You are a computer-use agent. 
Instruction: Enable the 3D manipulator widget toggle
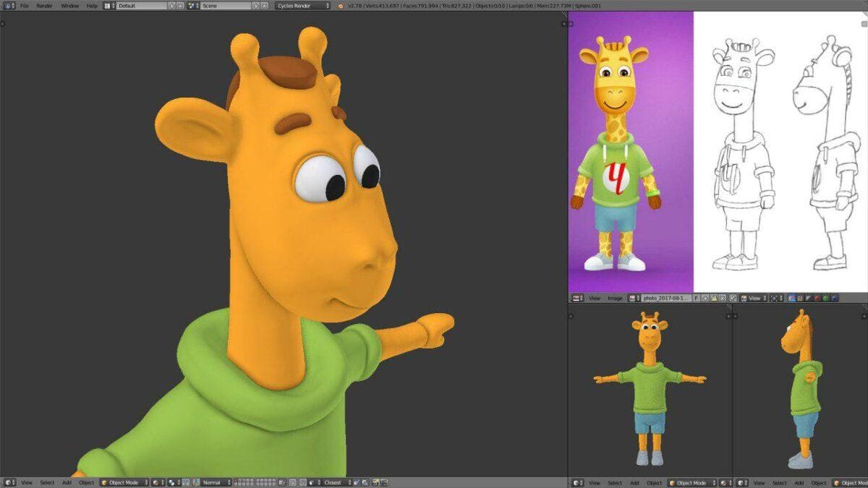pyautogui.click(x=183, y=481)
